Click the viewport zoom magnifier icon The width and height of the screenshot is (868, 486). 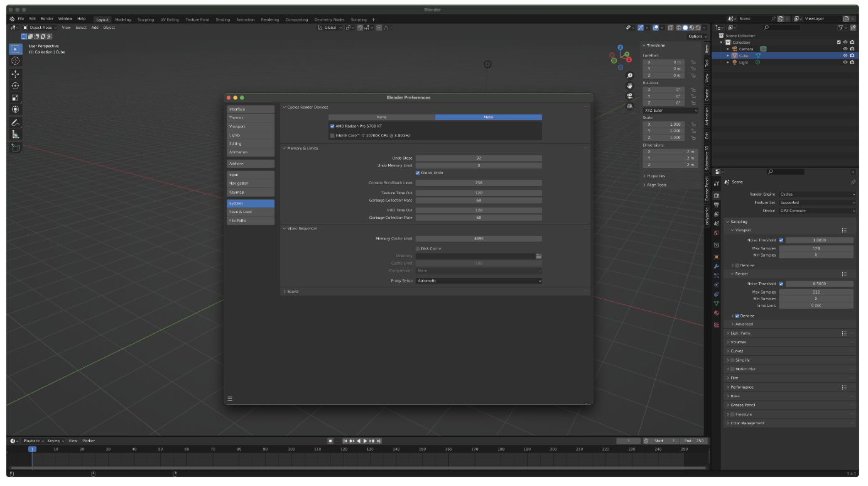point(630,75)
